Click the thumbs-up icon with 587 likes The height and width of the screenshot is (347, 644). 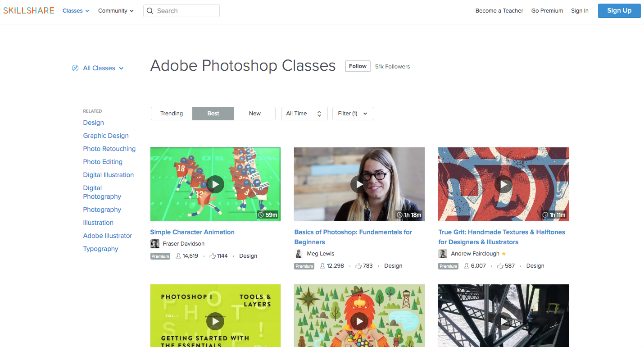click(500, 266)
